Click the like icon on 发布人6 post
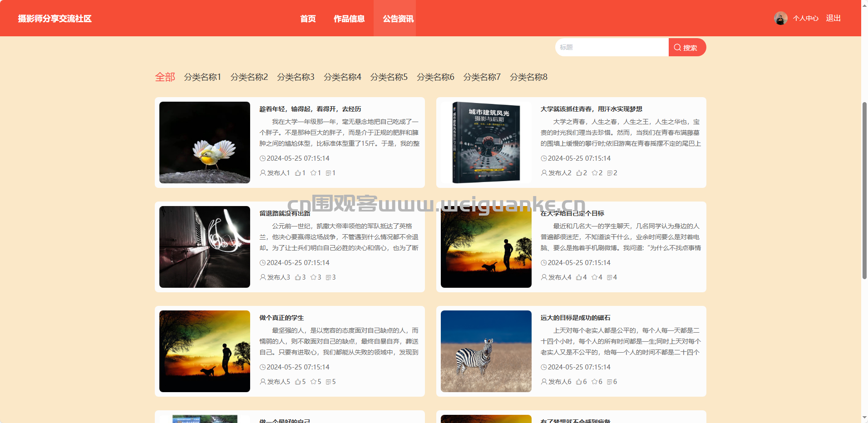Image resolution: width=868 pixels, height=423 pixels. coord(579,382)
